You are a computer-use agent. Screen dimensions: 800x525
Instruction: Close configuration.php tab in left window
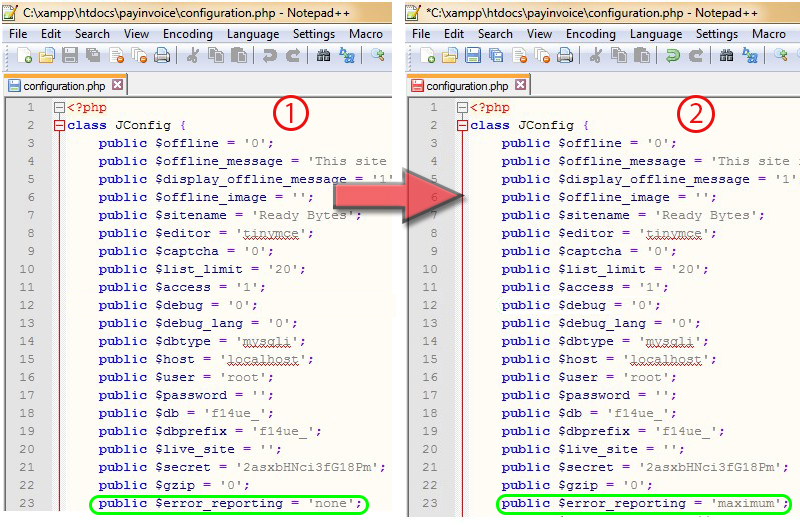(x=117, y=85)
